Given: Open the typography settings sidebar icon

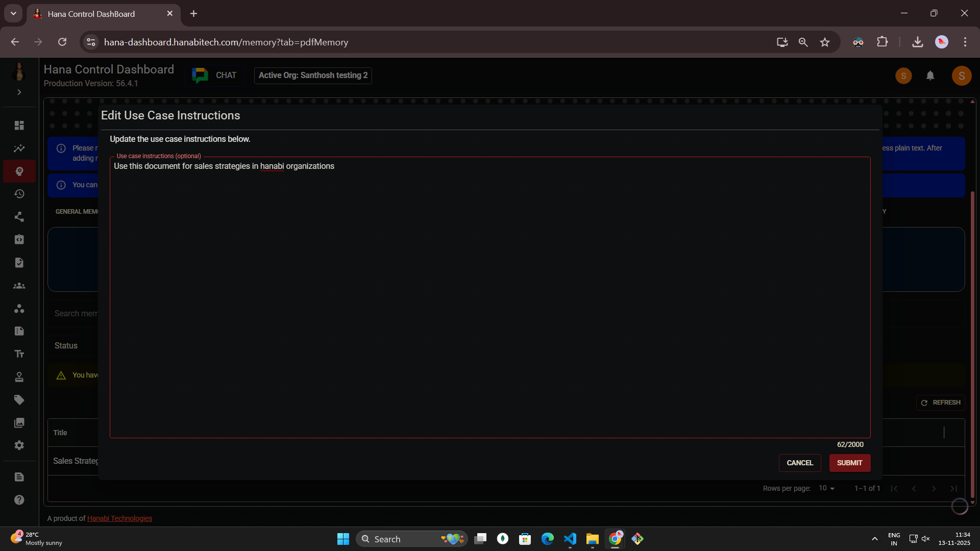Looking at the screenshot, I should pos(19,354).
